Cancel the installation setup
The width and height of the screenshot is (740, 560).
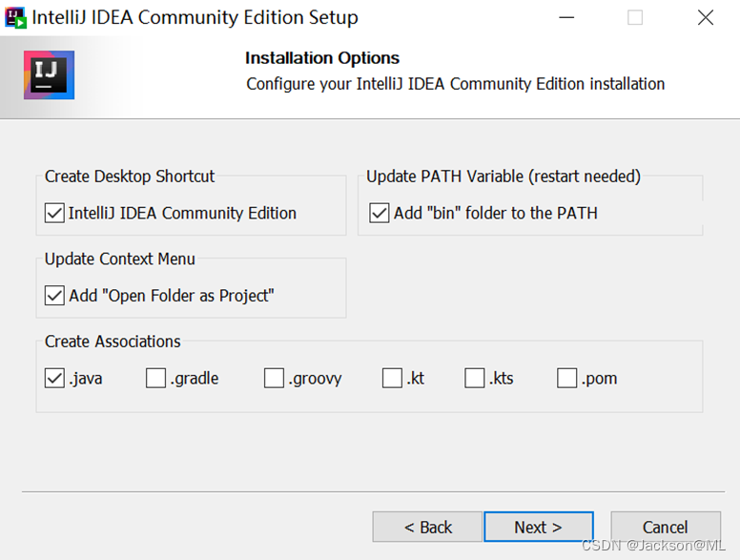point(665,528)
